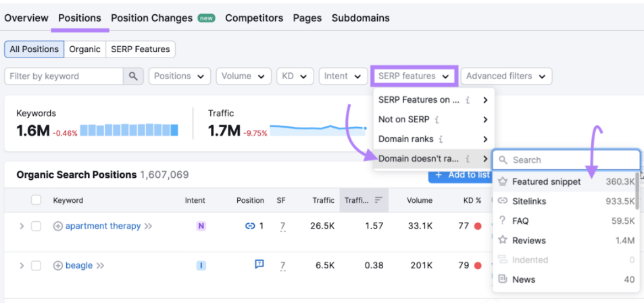Expand the apartment therapy row chevron
The width and height of the screenshot is (644, 303).
[x=21, y=226]
